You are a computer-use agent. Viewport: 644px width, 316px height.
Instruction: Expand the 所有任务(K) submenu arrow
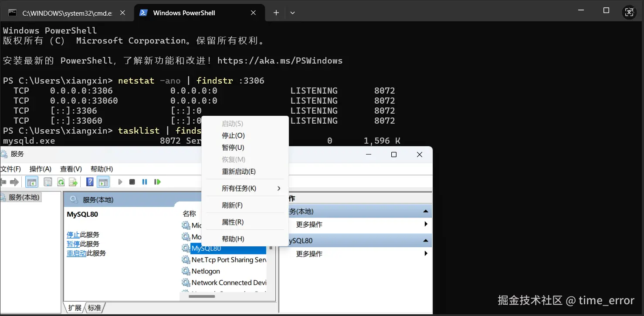[x=279, y=188]
